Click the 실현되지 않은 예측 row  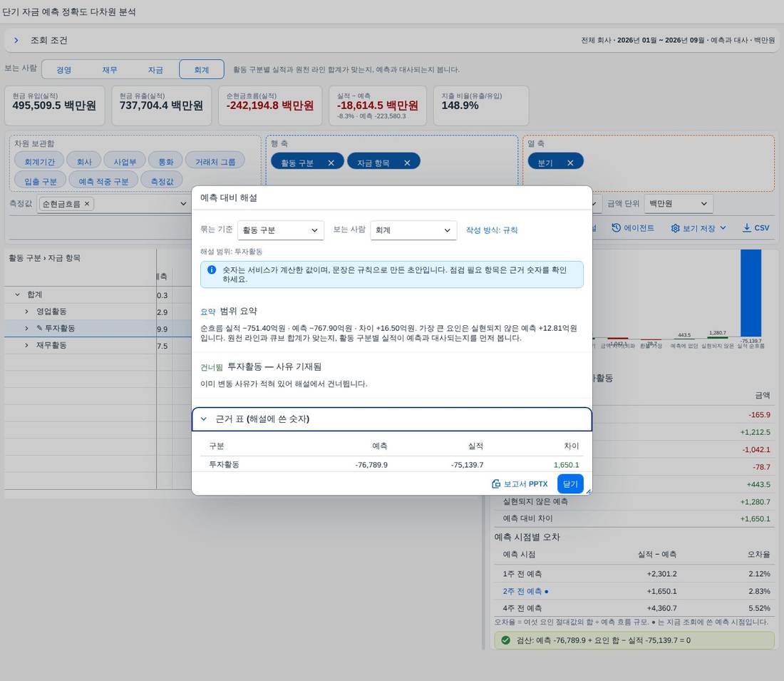(636, 501)
